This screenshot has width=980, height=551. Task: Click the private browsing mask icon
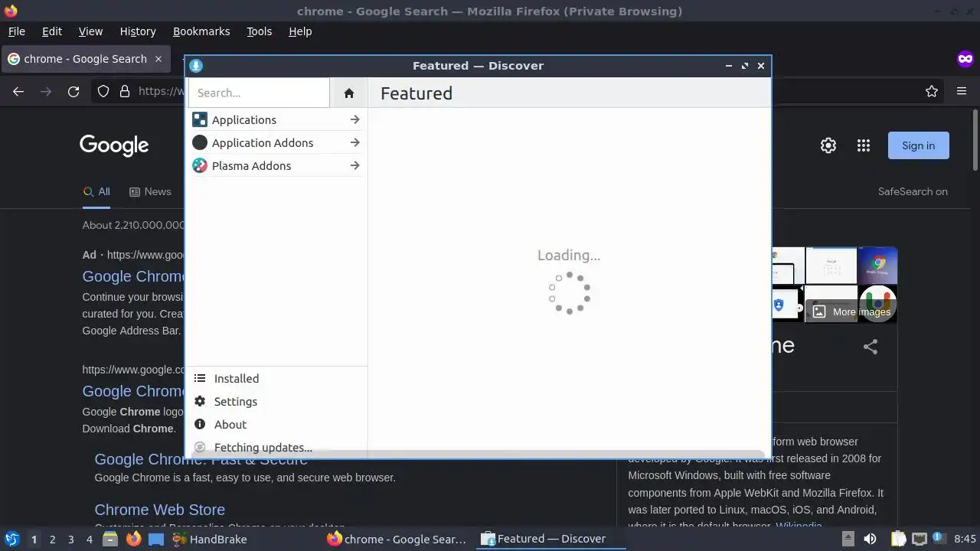point(965,59)
